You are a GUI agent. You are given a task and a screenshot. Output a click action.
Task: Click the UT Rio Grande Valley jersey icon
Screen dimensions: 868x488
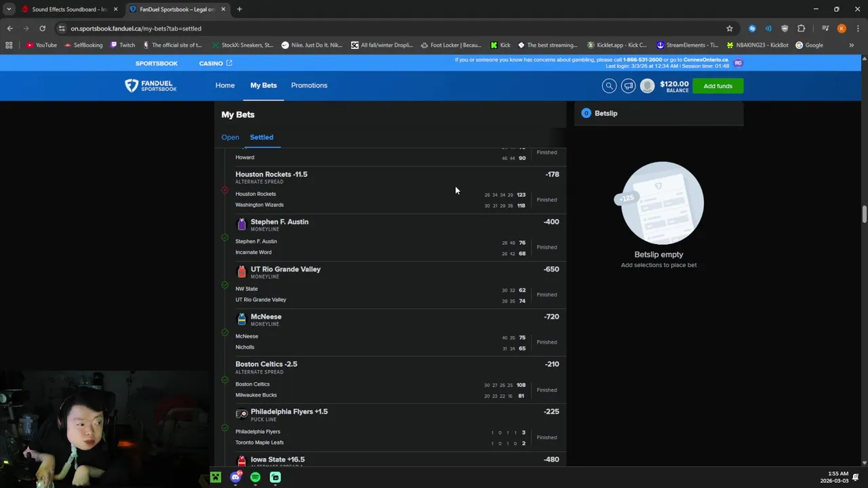click(241, 272)
